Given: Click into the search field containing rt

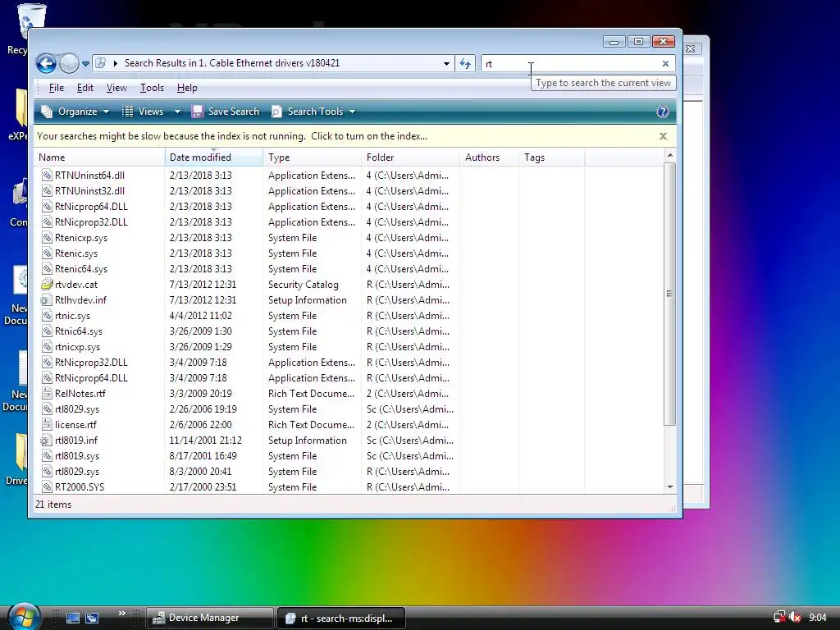Looking at the screenshot, I should (x=571, y=63).
